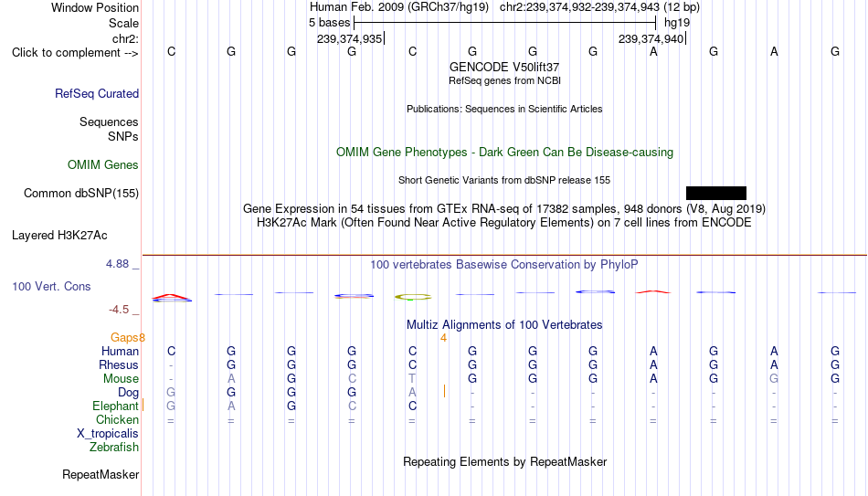
Task: Click the yellow-green PhyloP conservation bar
Action: [x=413, y=297]
